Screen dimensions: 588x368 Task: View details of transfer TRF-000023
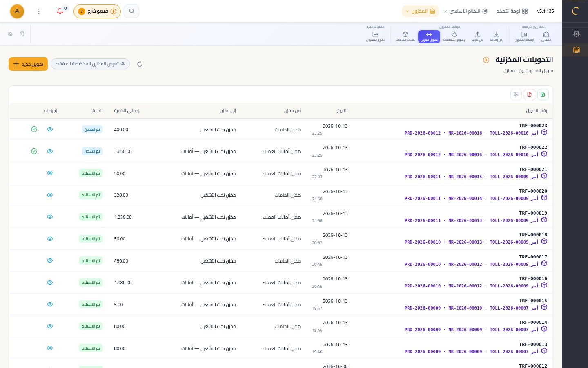50,129
